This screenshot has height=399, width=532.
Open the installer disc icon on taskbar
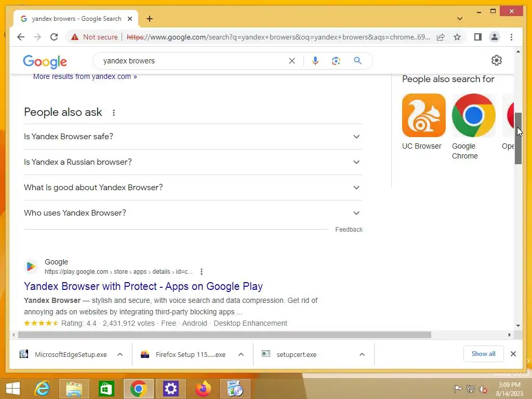(235, 389)
